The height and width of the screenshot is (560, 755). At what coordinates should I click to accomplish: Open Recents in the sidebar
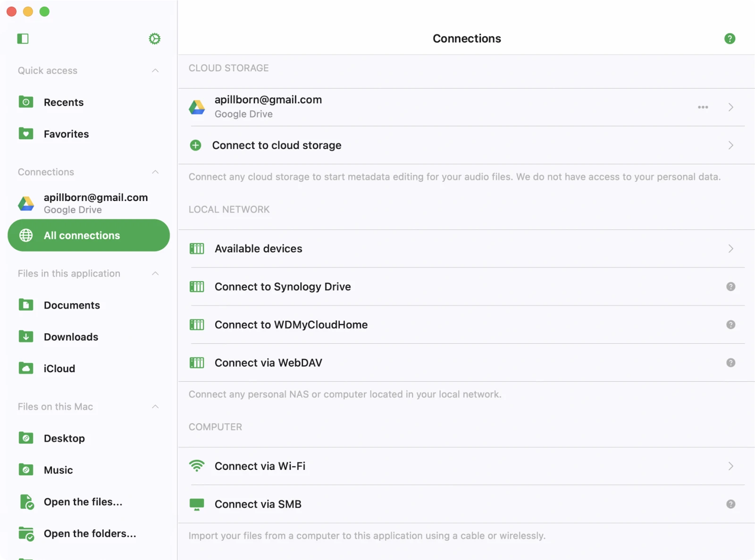63,102
